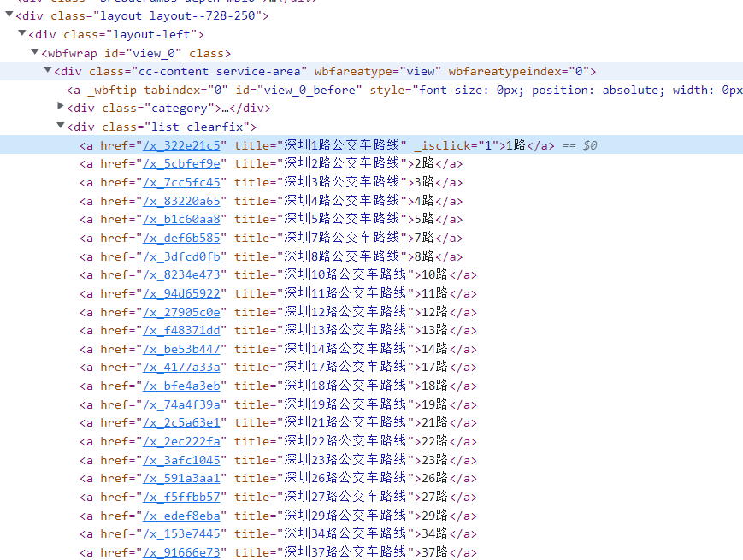The height and width of the screenshot is (560, 743).
Task: Open href link /x_bfe4a3eb
Action: (181, 386)
